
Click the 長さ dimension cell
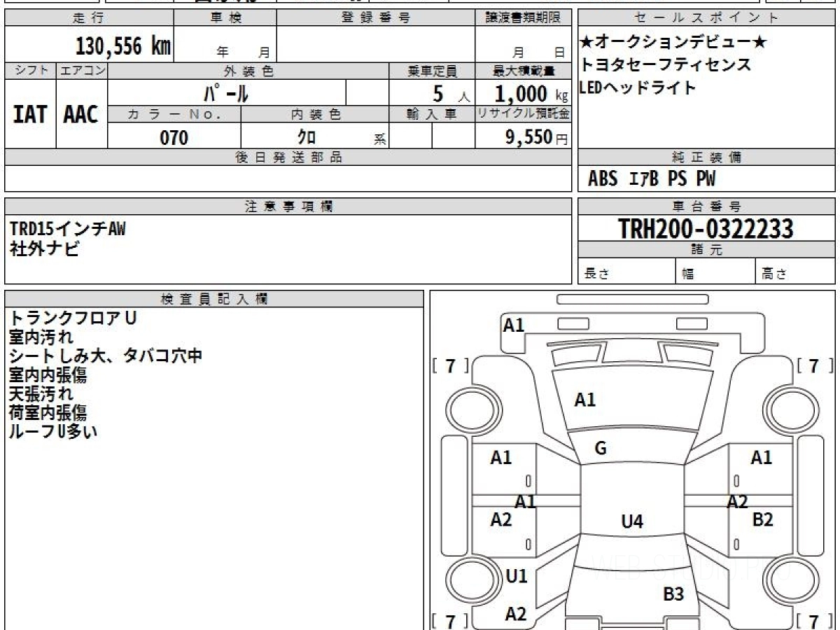tap(627, 272)
